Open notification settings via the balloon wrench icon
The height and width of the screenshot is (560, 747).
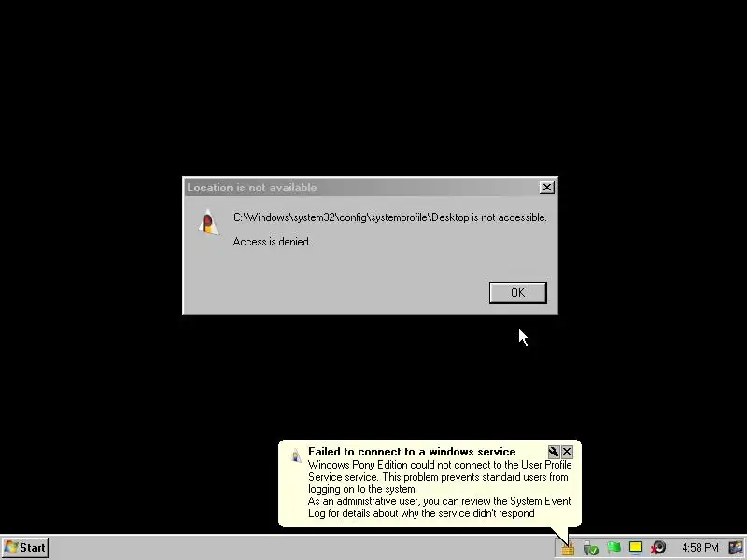(554, 452)
